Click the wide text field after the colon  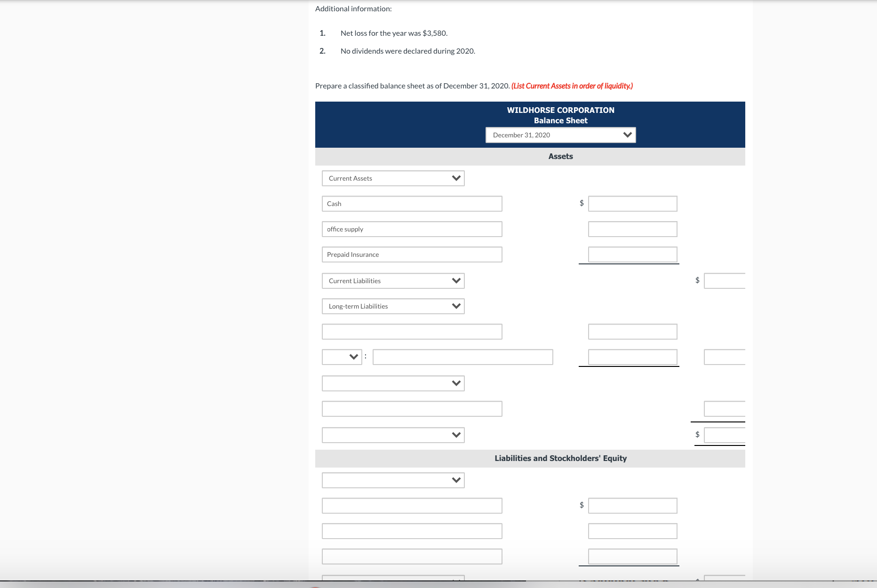462,357
